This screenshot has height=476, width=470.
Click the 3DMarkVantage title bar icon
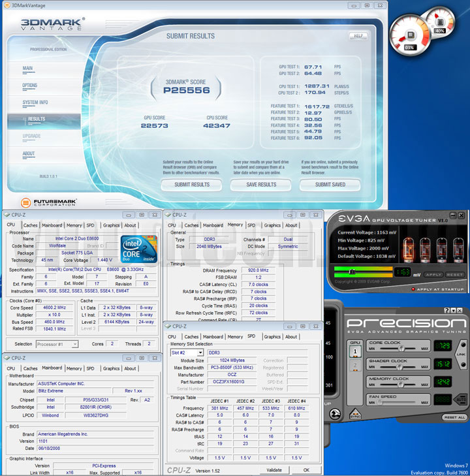point(7,5)
